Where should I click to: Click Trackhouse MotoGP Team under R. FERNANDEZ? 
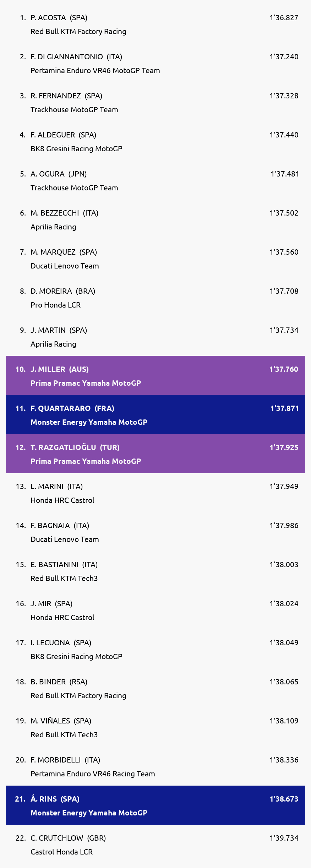[x=74, y=110]
